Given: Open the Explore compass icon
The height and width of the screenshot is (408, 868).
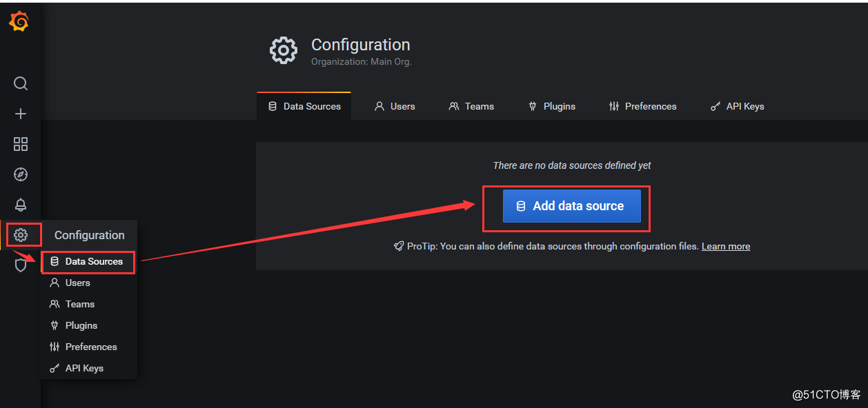Looking at the screenshot, I should coord(21,174).
